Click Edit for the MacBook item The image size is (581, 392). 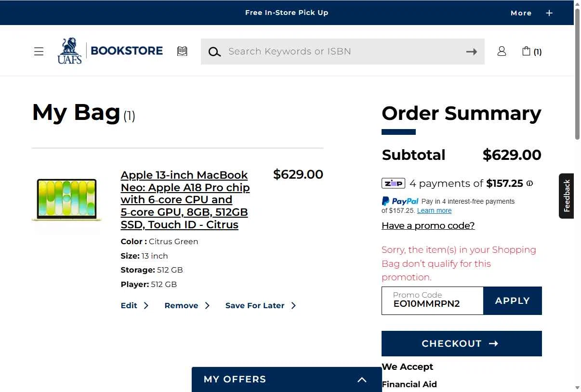pos(134,305)
